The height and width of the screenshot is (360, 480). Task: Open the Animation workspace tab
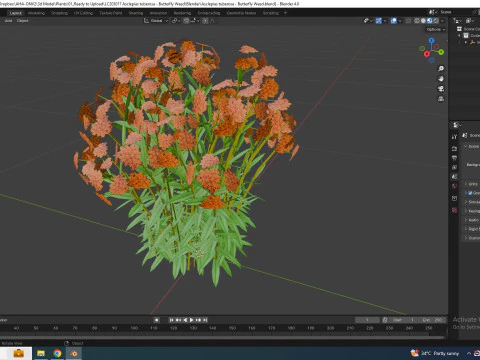click(x=158, y=13)
